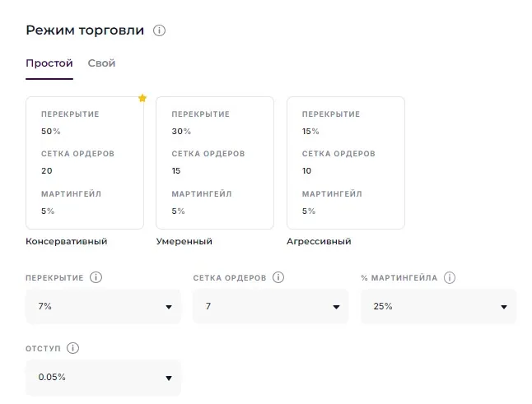This screenshot has width=532, height=404.
Task: Expand the Отступ 0.05% dropdown
Action: point(103,378)
